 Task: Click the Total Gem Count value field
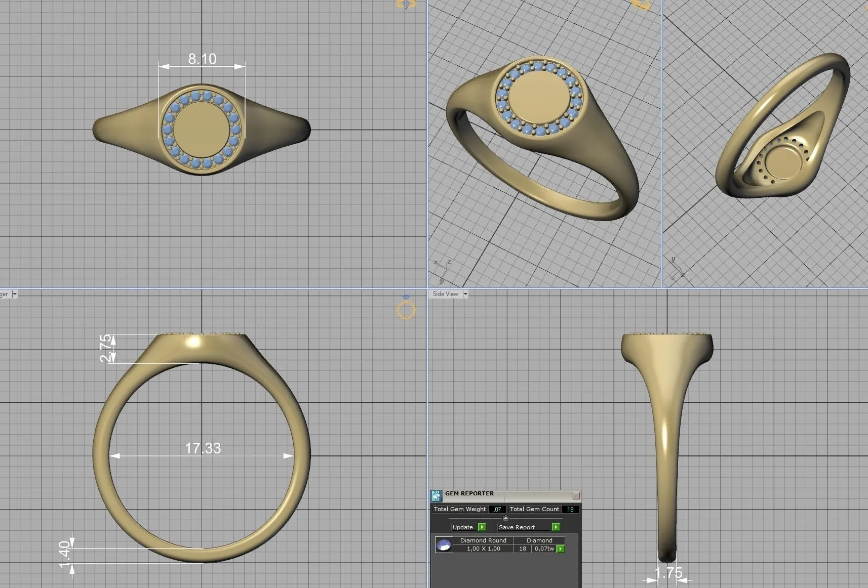[x=570, y=509]
